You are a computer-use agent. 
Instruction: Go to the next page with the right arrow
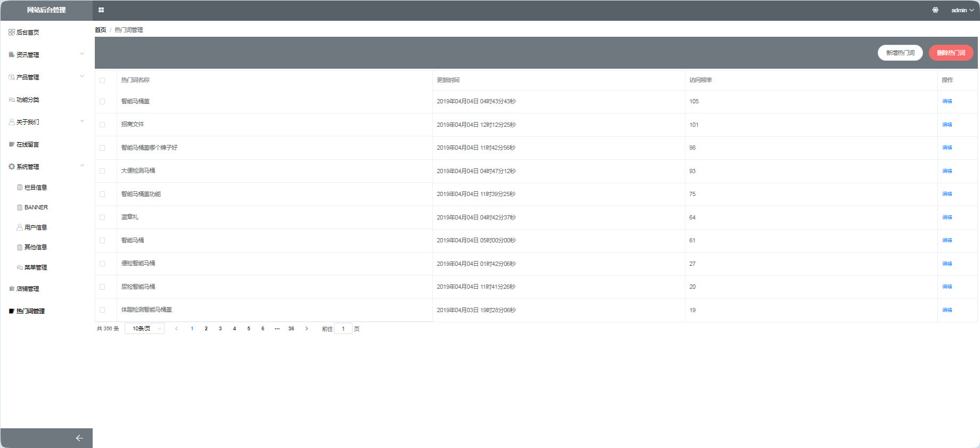tap(306, 329)
